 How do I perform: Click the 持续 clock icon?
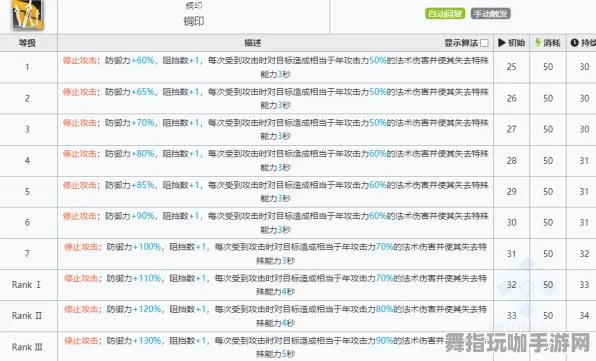[574, 43]
